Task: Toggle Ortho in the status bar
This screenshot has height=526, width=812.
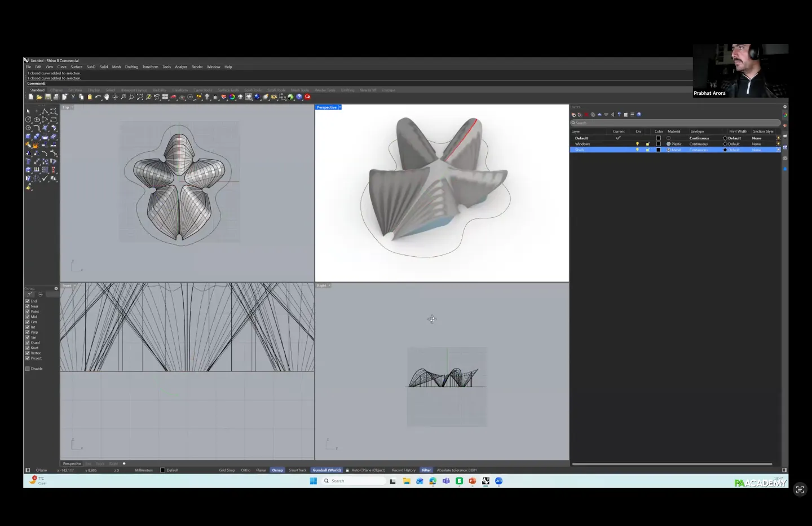Action: [x=245, y=470]
